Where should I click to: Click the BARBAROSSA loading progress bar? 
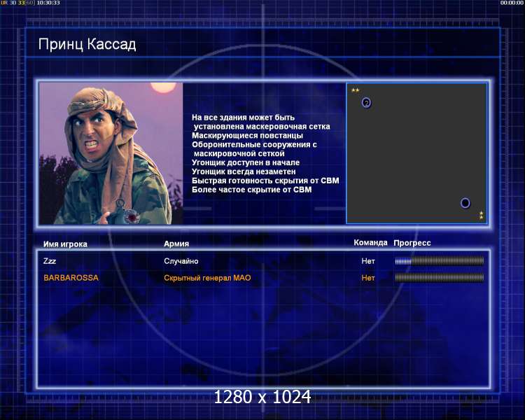click(x=439, y=278)
